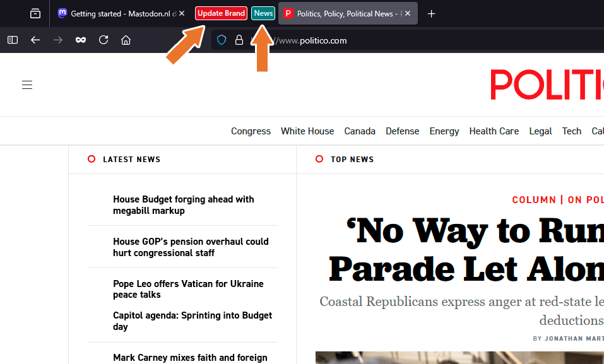The image size is (604, 364).
Task: Open a new tab with plus button
Action: (x=432, y=13)
